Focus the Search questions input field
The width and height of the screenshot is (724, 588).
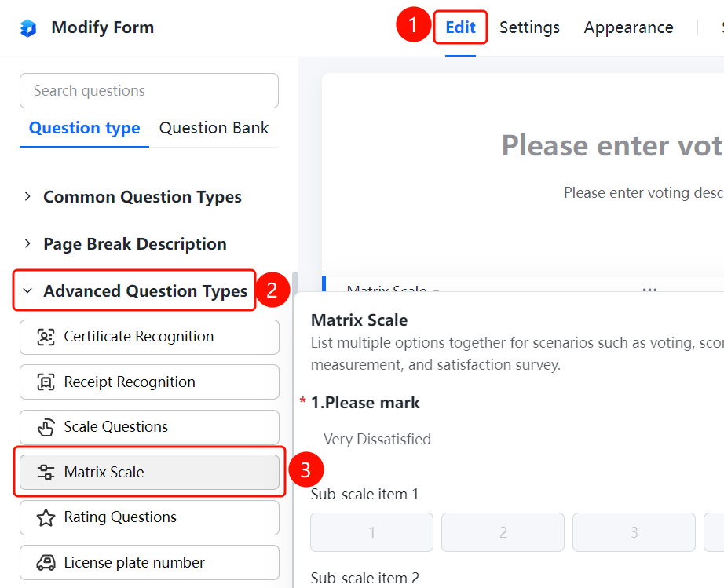(149, 90)
